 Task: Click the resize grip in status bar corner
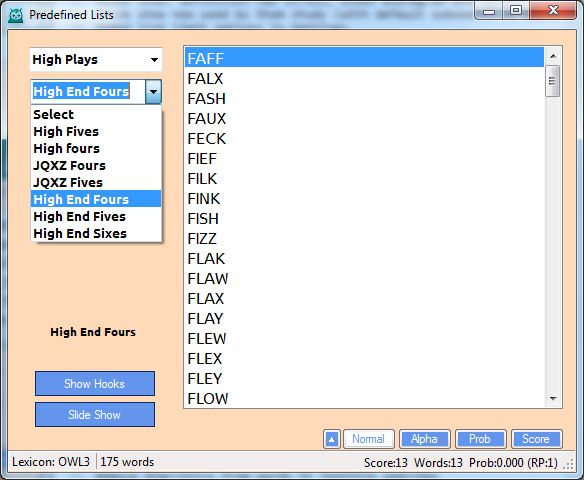(568, 464)
